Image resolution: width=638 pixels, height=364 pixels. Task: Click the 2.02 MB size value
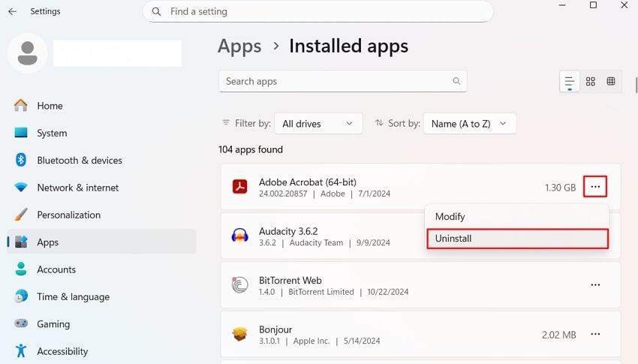point(558,335)
